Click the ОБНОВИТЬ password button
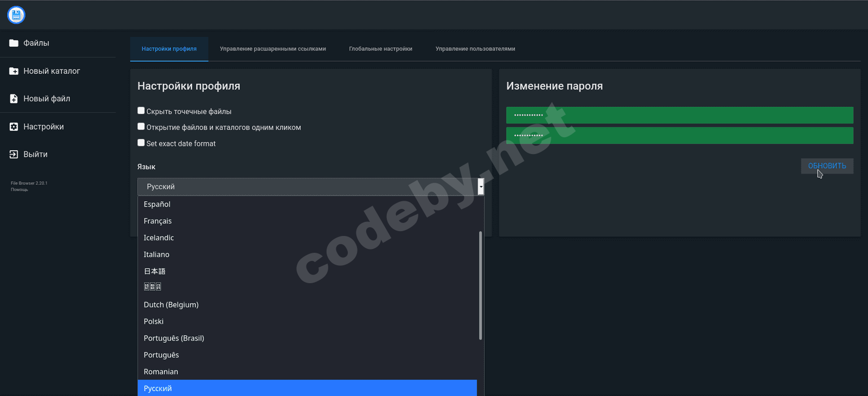The width and height of the screenshot is (868, 396). pos(827,166)
